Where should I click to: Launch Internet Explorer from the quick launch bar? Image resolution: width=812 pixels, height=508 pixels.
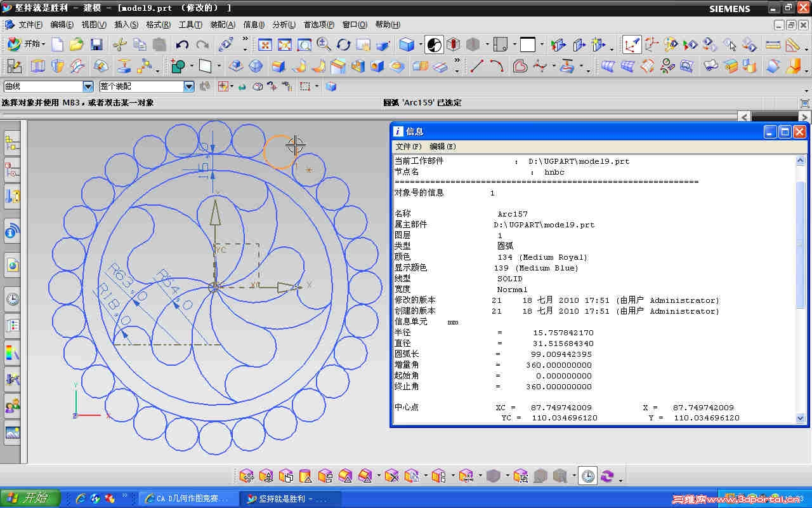pyautogui.click(x=81, y=498)
